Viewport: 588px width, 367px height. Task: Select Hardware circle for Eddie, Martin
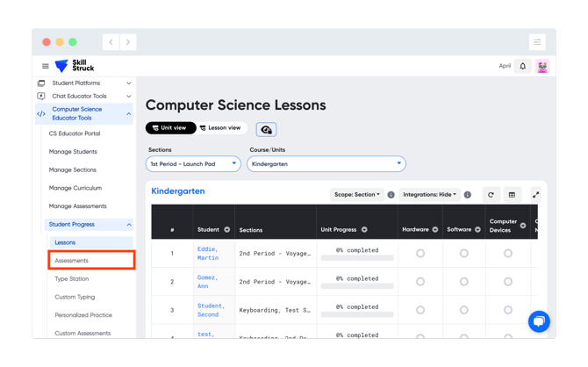click(420, 253)
